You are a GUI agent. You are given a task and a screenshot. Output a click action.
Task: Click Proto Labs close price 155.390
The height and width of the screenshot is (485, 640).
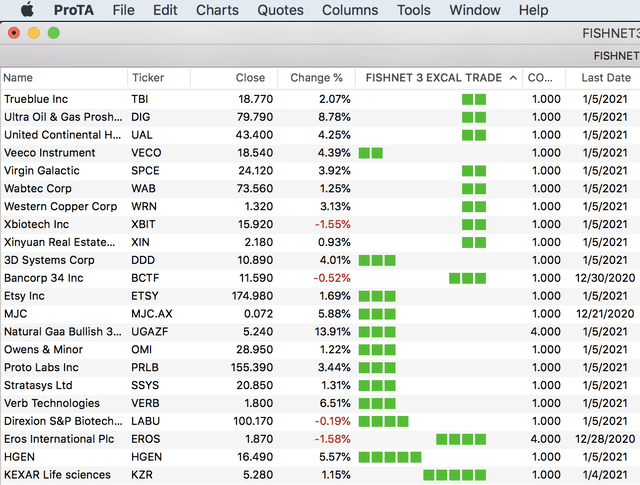[252, 368]
